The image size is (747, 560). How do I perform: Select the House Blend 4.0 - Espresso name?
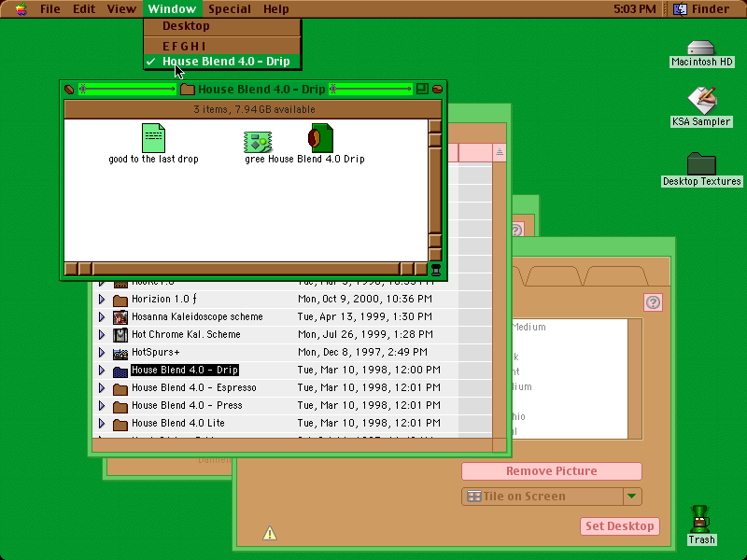[194, 387]
